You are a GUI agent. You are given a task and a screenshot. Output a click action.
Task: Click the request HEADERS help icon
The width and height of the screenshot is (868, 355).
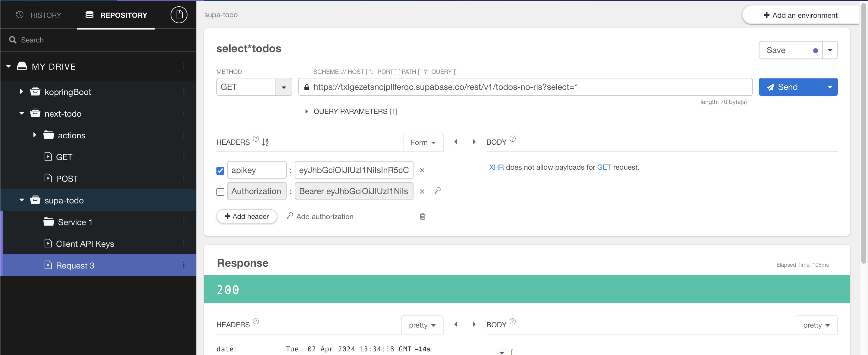click(x=256, y=139)
